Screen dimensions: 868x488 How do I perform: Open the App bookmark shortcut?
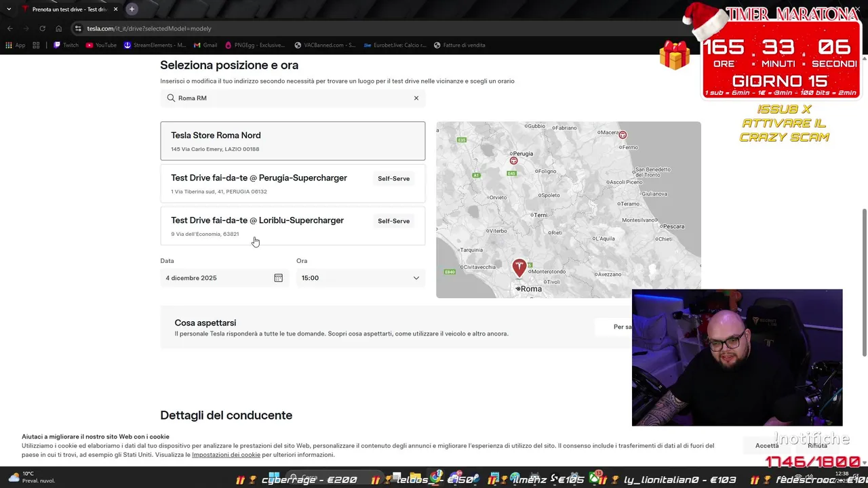(15, 45)
